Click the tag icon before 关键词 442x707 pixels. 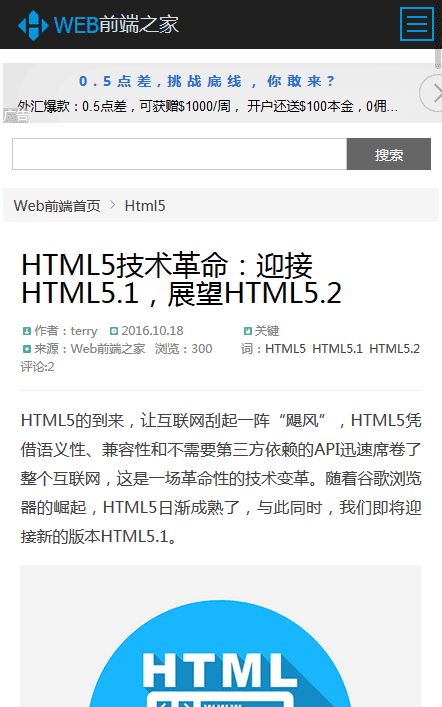(x=248, y=331)
